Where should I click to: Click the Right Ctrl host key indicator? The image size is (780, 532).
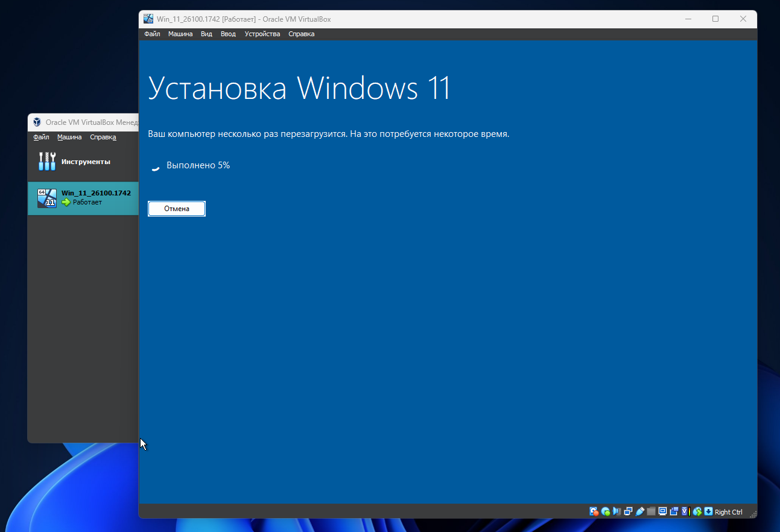728,512
